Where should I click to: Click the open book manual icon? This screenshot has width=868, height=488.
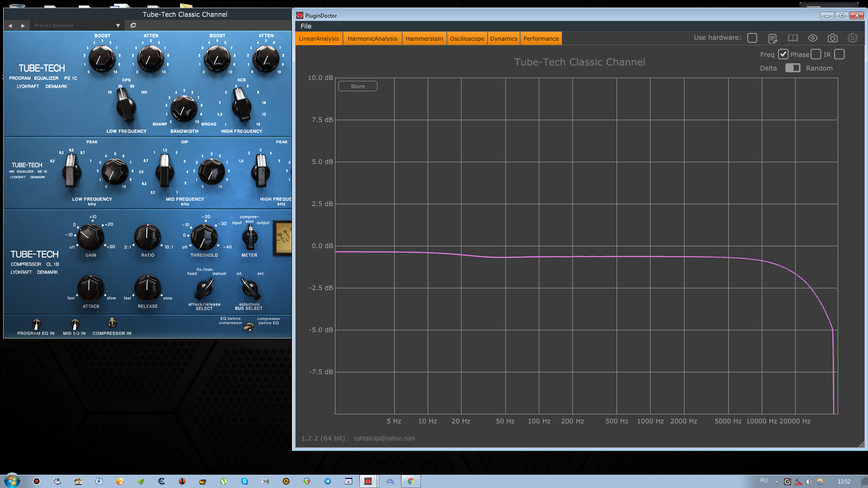point(793,38)
